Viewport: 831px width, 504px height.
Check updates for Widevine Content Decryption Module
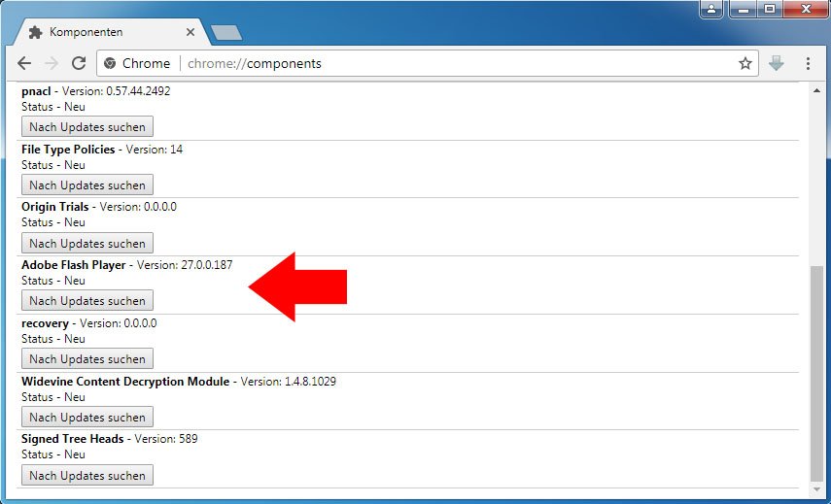[x=87, y=418]
